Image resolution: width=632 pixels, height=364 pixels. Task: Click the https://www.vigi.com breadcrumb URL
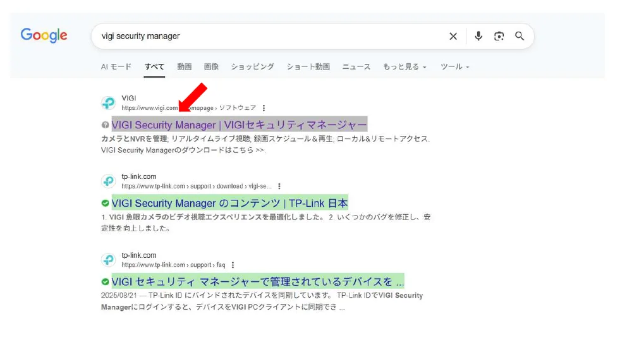(x=189, y=108)
